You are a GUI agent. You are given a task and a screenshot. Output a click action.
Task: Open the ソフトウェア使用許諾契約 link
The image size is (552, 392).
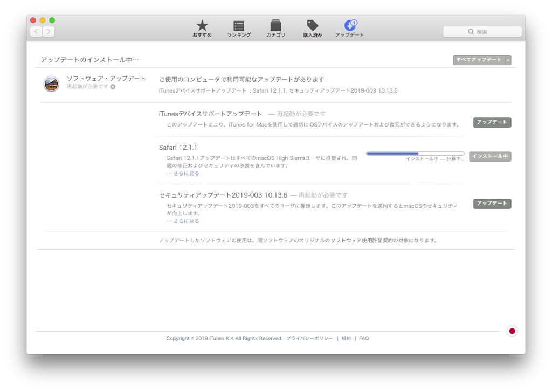362,241
